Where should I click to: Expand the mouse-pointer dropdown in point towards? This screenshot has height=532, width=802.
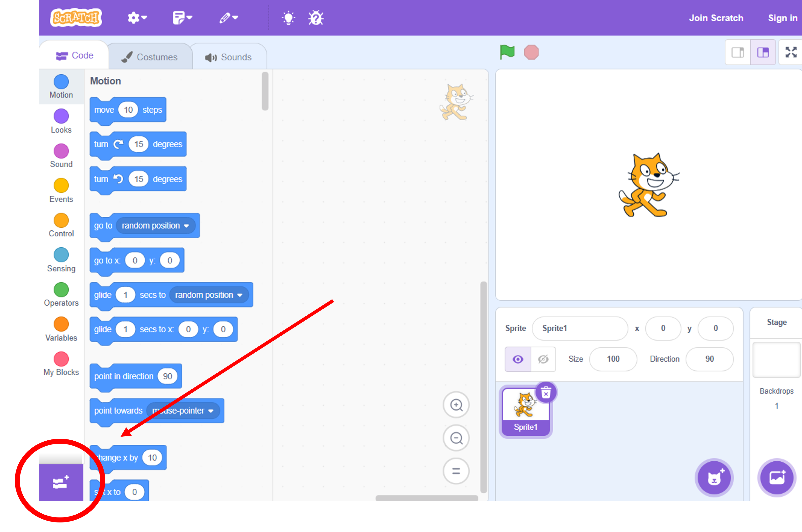coord(183,411)
